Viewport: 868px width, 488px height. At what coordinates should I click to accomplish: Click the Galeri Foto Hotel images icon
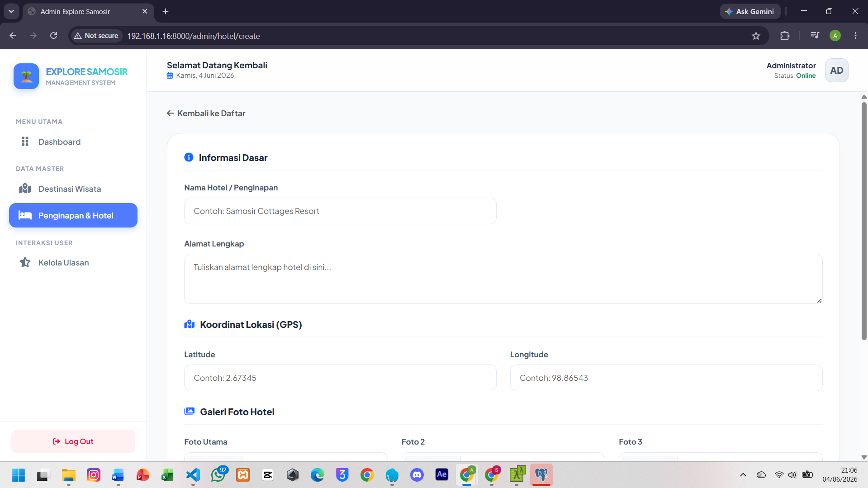pyautogui.click(x=190, y=412)
